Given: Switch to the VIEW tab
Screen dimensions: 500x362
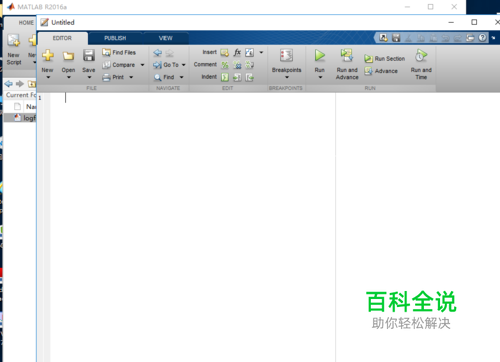Looking at the screenshot, I should (165, 38).
